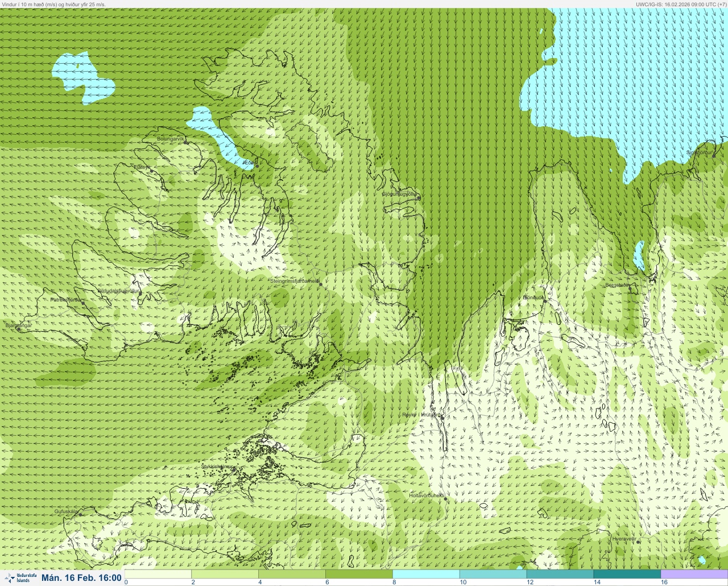Screen dimensions: 728x586
Task: Click the 'Gjögurflugvöllur' label
Action: (399, 194)
